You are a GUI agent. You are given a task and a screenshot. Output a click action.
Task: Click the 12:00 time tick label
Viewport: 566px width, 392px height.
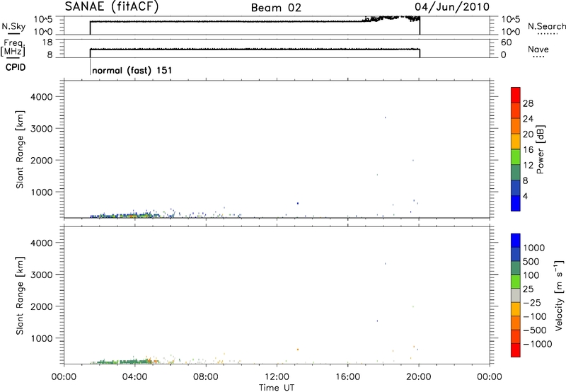pos(277,377)
